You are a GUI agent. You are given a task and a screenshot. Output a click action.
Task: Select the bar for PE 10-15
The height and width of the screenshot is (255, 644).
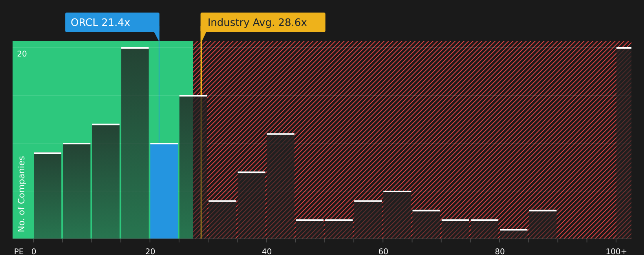(x=106, y=181)
